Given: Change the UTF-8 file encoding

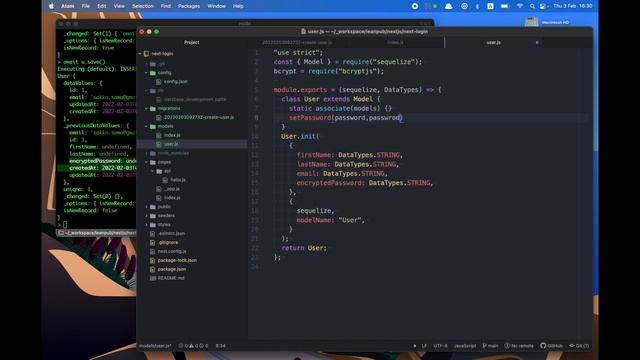Looking at the screenshot, I should click(x=440, y=346).
